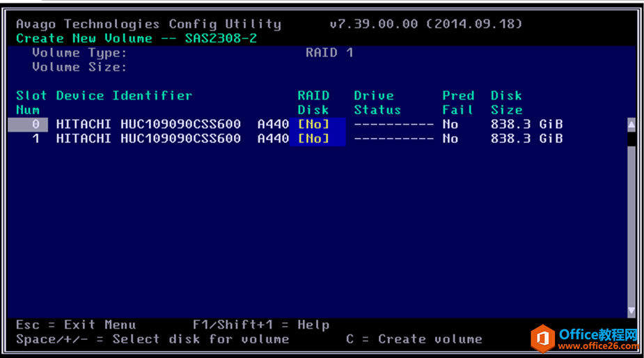Click Esc = Exit Menu hint

76,325
